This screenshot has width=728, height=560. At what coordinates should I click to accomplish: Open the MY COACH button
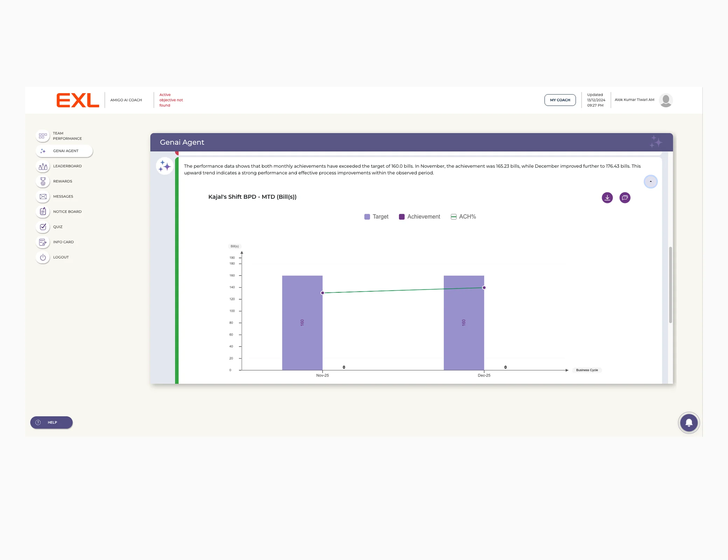[x=560, y=100]
